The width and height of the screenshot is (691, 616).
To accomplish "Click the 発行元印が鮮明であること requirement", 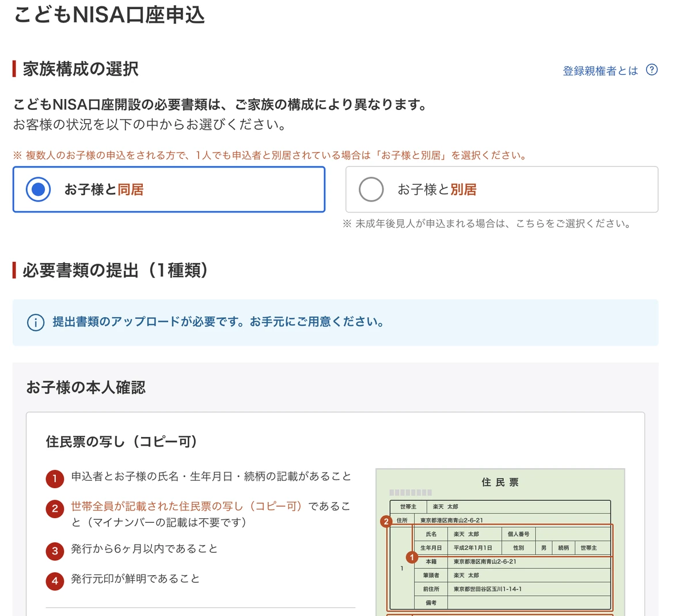I will click(x=135, y=579).
